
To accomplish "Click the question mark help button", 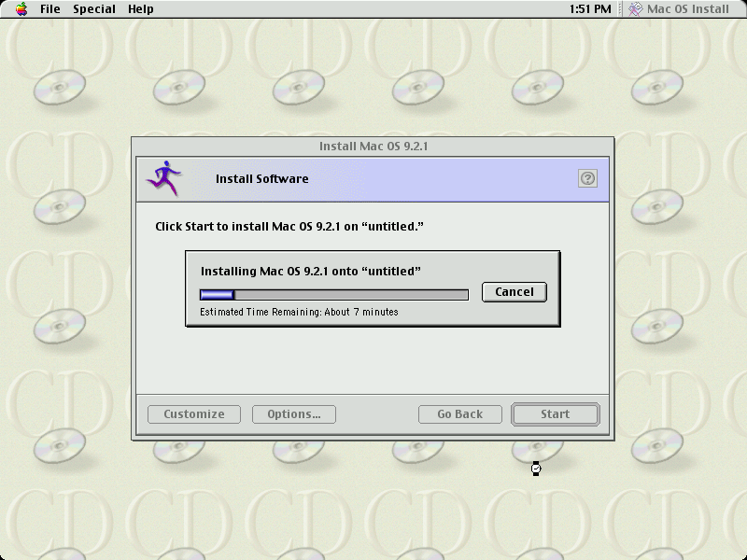I will tap(587, 178).
